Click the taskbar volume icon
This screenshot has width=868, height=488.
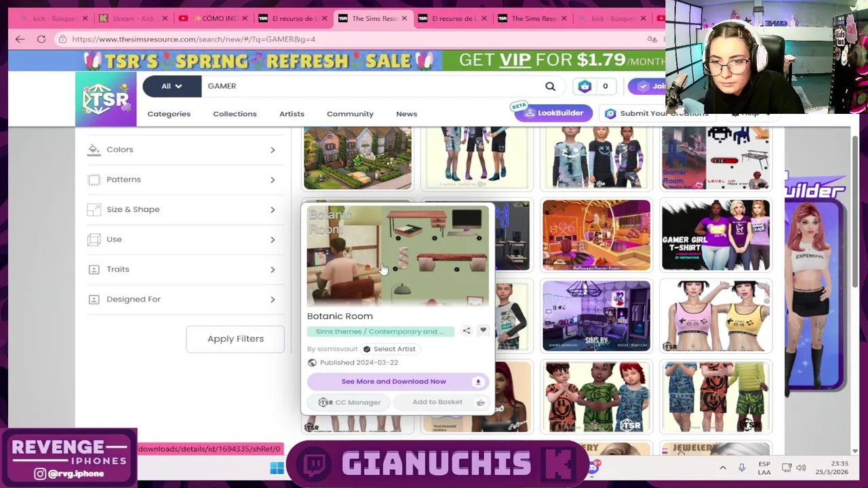801,468
